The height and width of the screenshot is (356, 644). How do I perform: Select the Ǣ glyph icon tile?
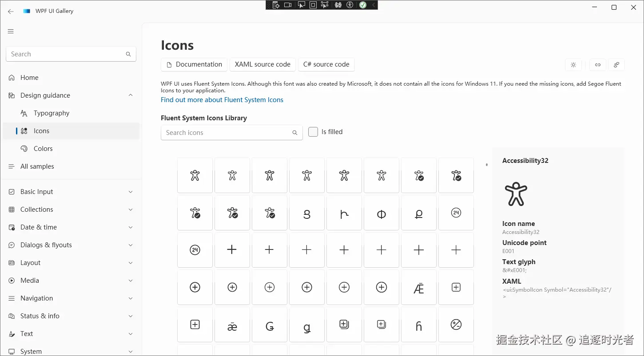click(x=419, y=287)
